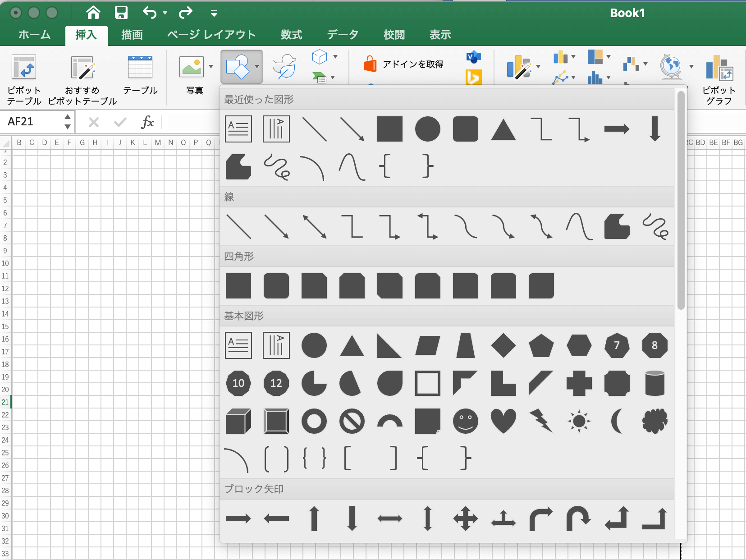Select the prohibition 'no' symbol shape
Image resolution: width=746 pixels, height=560 pixels.
point(352,421)
